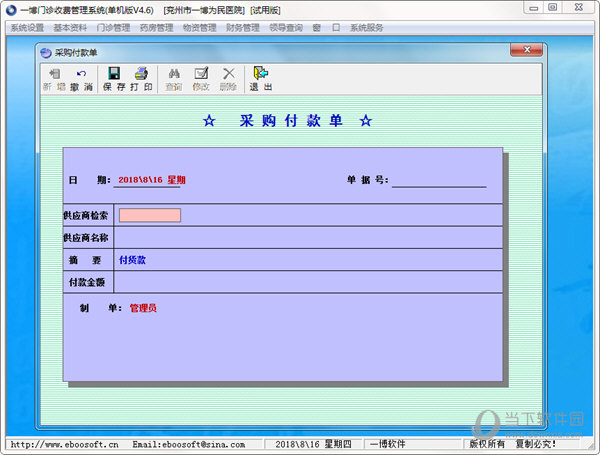Open the 药房管理 menu
The width and height of the screenshot is (600, 455).
click(x=155, y=28)
